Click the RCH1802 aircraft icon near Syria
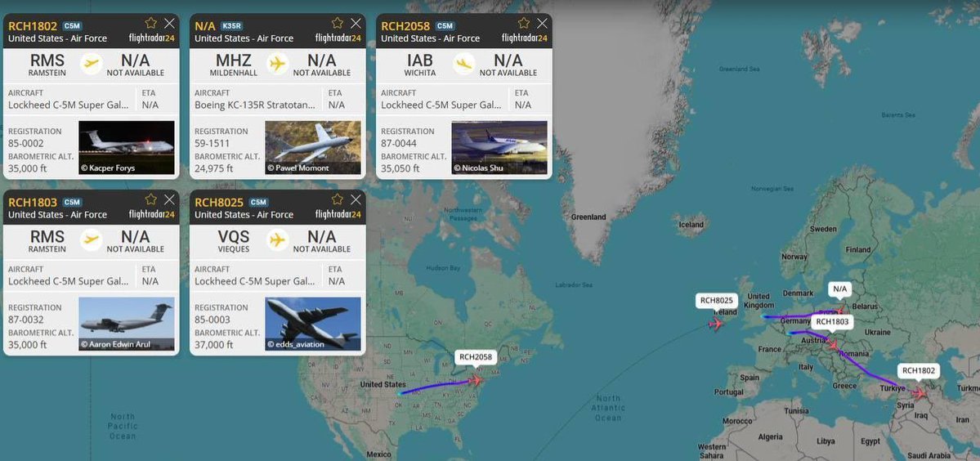Screen dimensions: 980x461 click(x=918, y=393)
